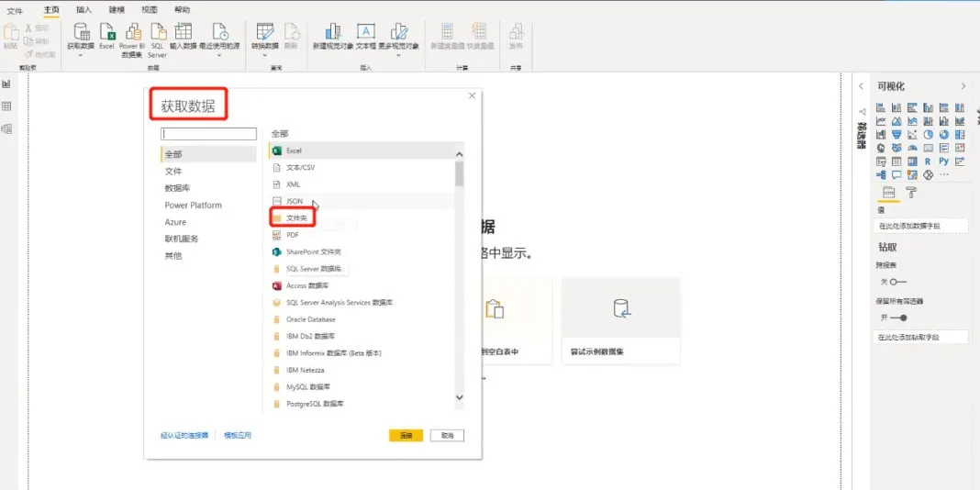
Task: Click the 取消 (Cancel) button
Action: tap(447, 436)
